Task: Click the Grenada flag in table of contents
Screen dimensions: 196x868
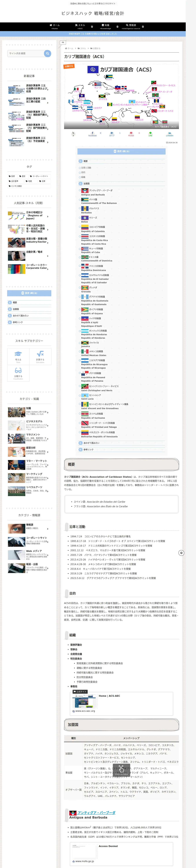Action: tap(85, 287)
